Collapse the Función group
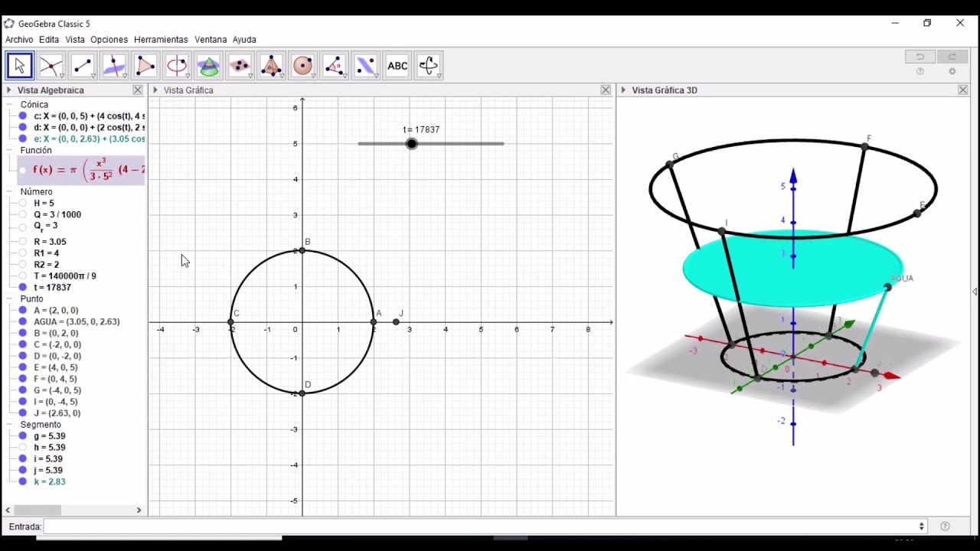980x551 pixels. [10, 151]
